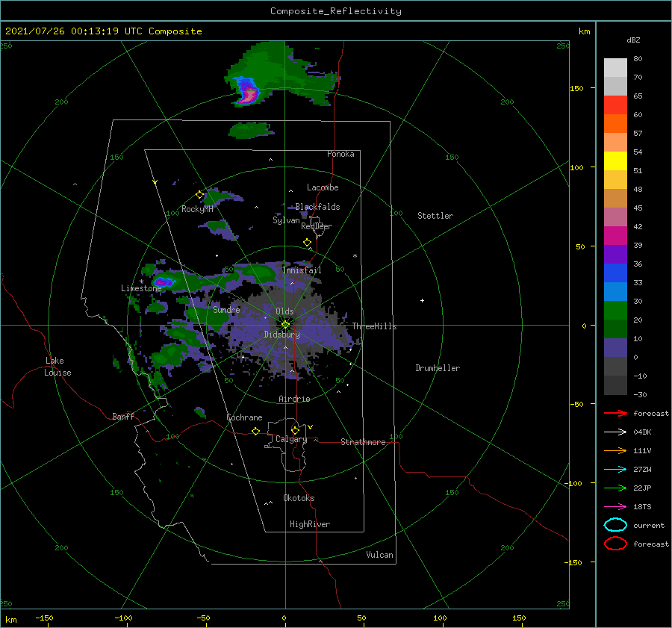Click the orange 111V arrow icon
Viewport: 672px width, 628px height.
point(615,450)
